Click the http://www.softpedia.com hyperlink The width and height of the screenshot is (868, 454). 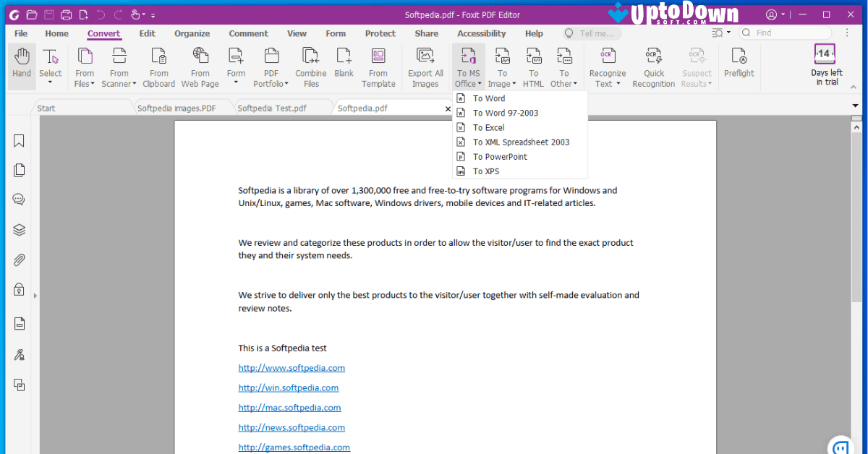coord(292,367)
